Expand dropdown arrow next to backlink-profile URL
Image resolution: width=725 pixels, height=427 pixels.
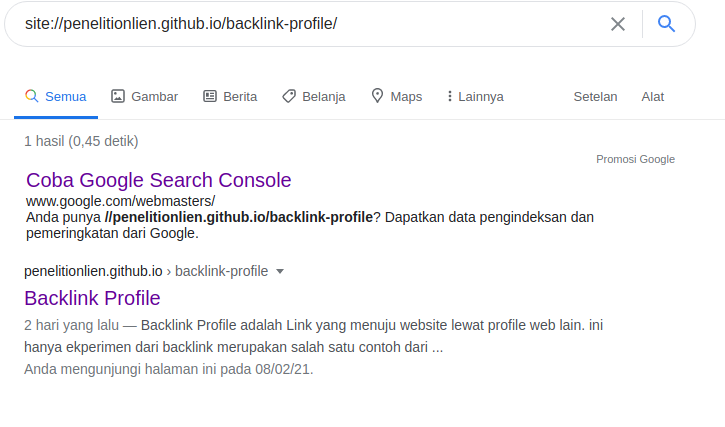tap(280, 272)
